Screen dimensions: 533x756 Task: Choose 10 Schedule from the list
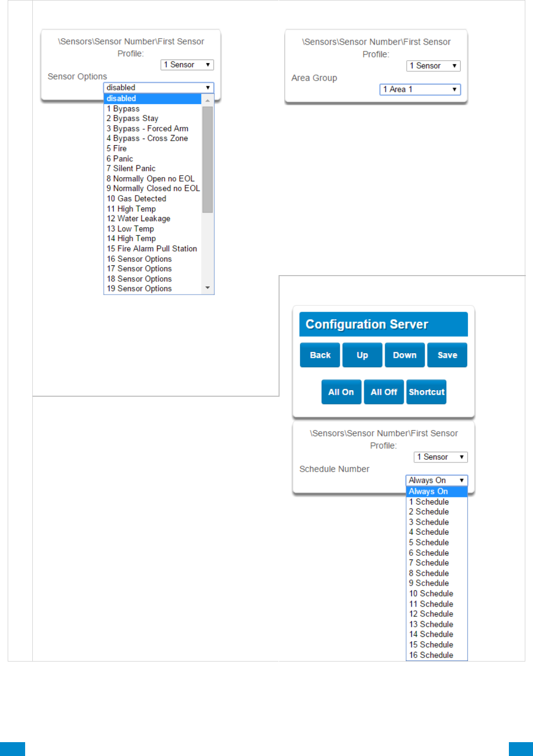coord(437,593)
